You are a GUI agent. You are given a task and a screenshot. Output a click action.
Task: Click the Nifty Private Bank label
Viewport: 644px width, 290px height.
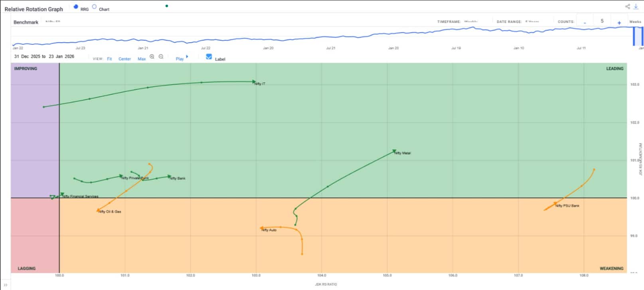(135, 178)
